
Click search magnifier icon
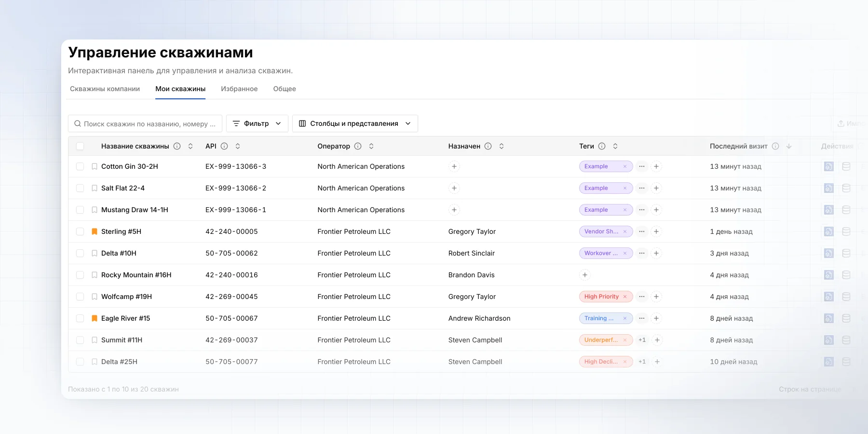(78, 124)
